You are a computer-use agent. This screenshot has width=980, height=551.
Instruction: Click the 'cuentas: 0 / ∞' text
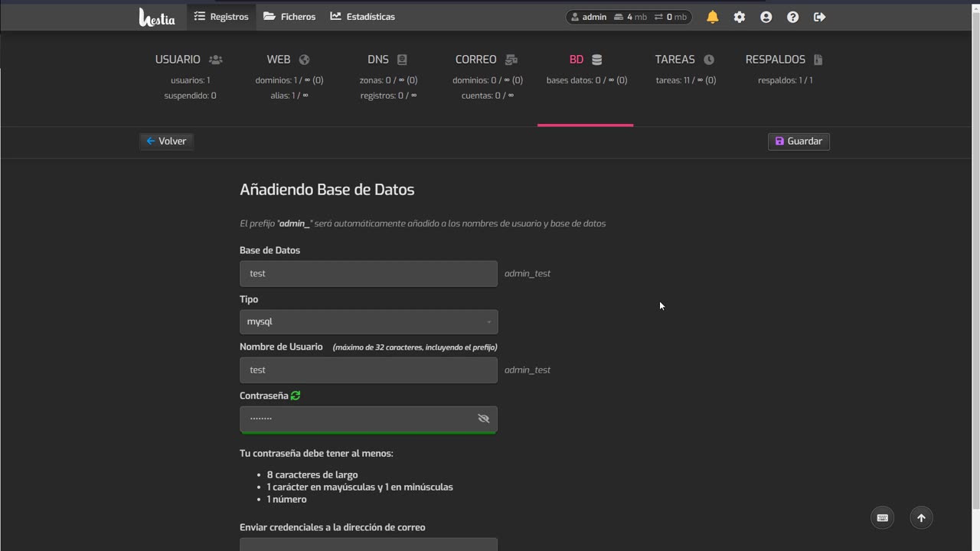488,96
